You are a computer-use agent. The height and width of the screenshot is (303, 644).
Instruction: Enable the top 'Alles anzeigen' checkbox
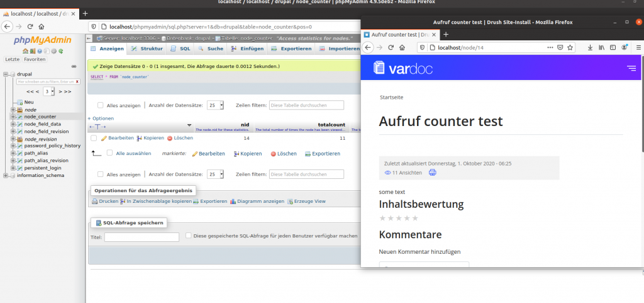tap(99, 105)
